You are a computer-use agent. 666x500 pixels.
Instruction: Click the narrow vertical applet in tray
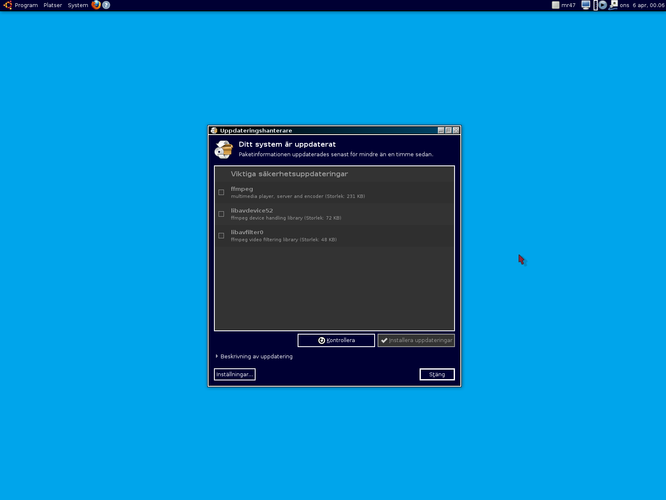pyautogui.click(x=595, y=5)
